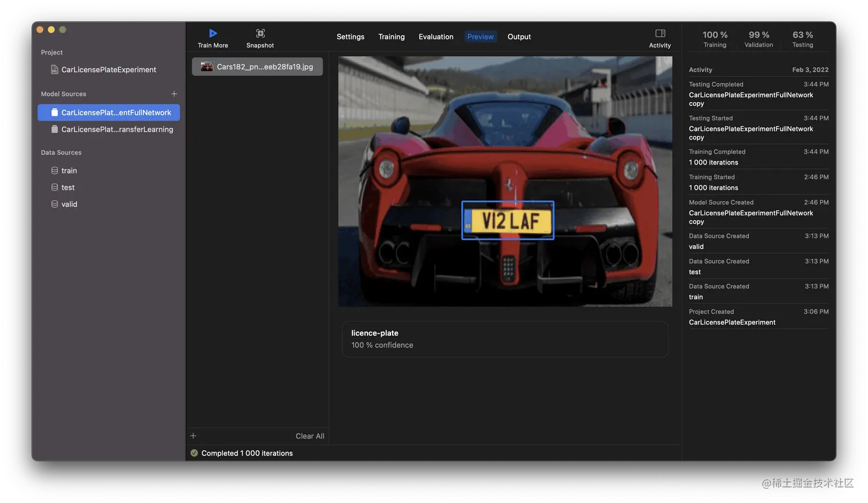This screenshot has height=503, width=868.
Task: Click the CarLicensePlateExperiment project icon
Action: tap(53, 69)
